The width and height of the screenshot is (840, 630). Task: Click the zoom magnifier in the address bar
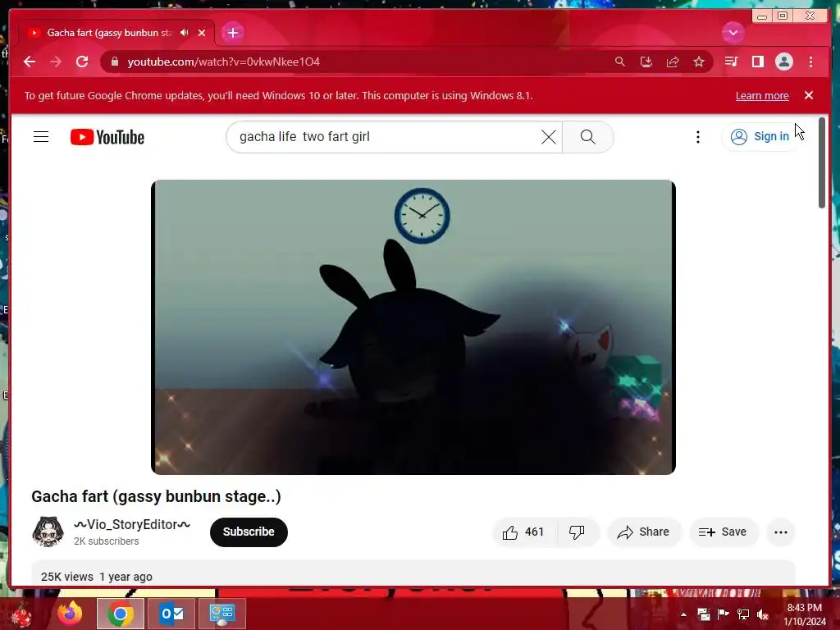click(620, 62)
